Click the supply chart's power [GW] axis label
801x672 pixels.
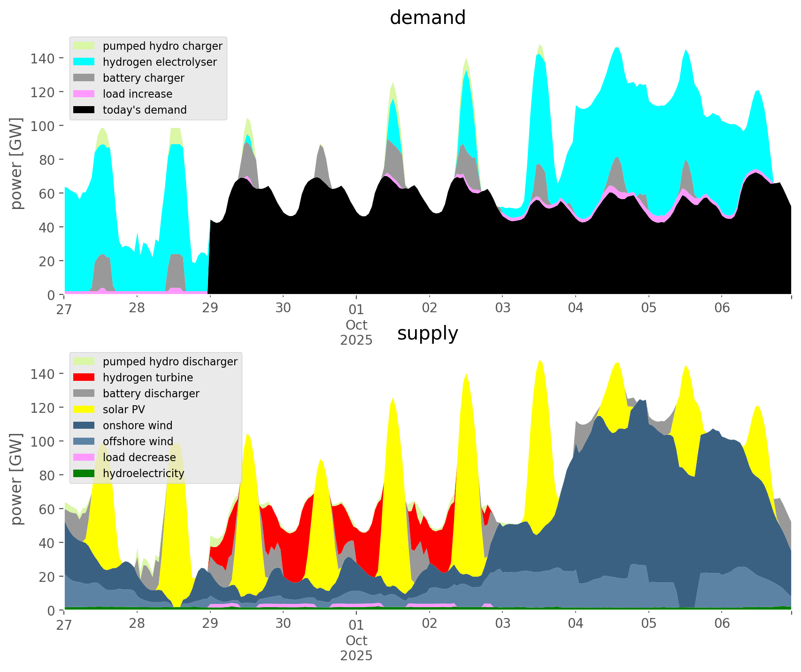[x=16, y=479]
